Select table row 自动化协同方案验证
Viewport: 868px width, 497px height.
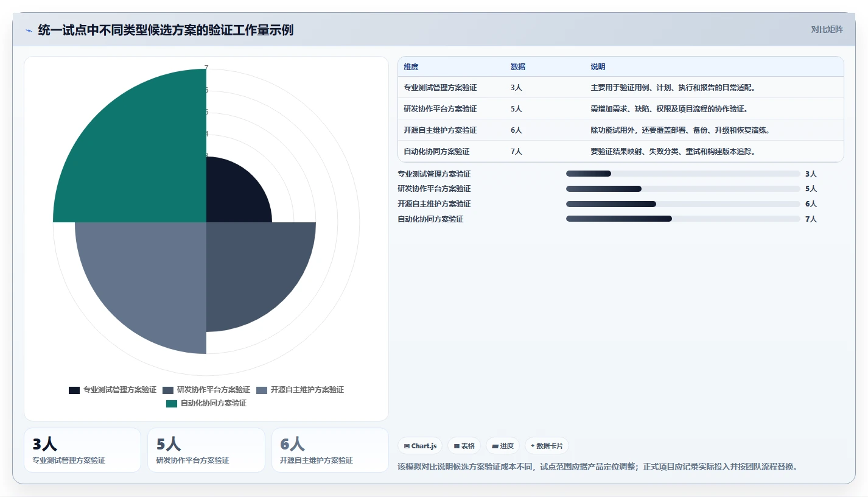click(x=621, y=151)
